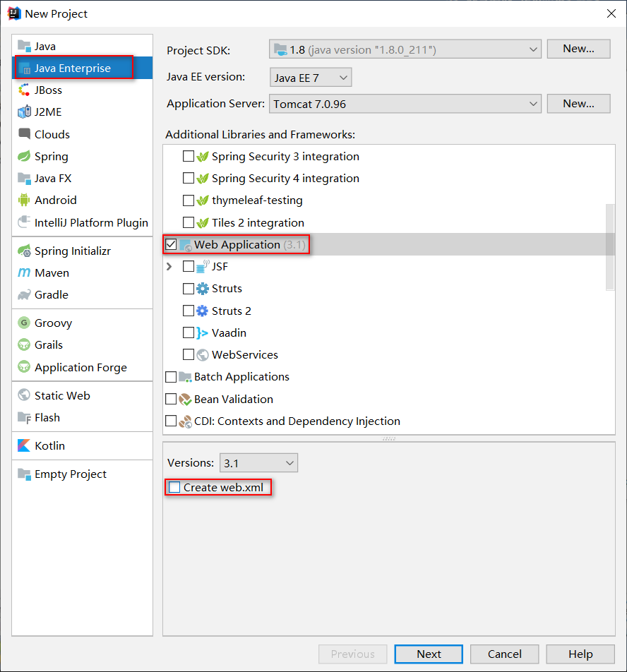The width and height of the screenshot is (627, 672).
Task: Select Maven project type
Action: click(83, 272)
